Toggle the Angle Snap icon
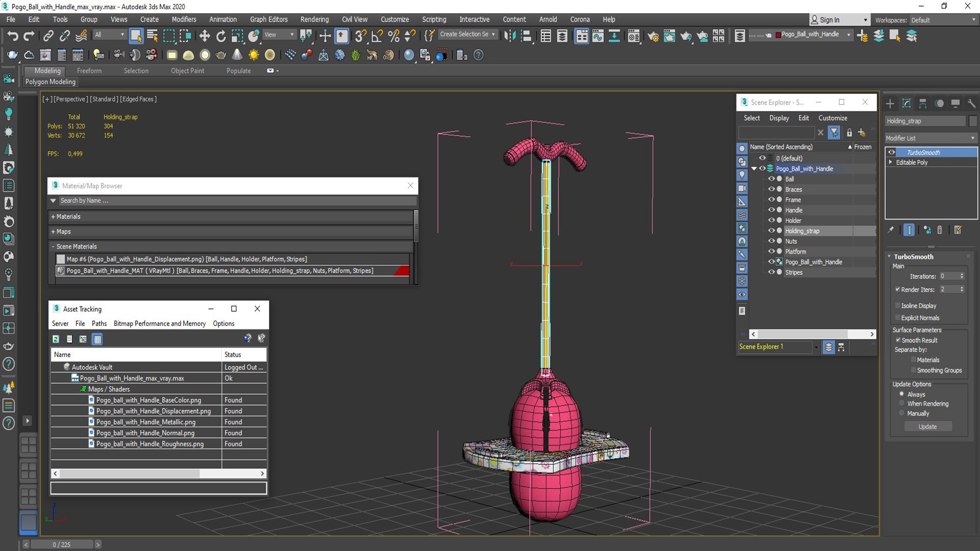Image resolution: width=980 pixels, height=551 pixels. 377,36
